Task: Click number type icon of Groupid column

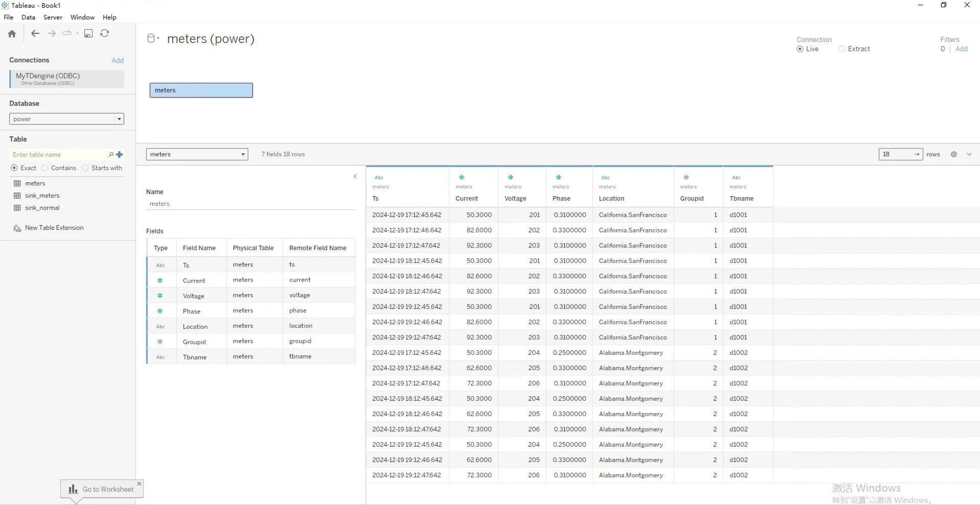Action: click(686, 178)
